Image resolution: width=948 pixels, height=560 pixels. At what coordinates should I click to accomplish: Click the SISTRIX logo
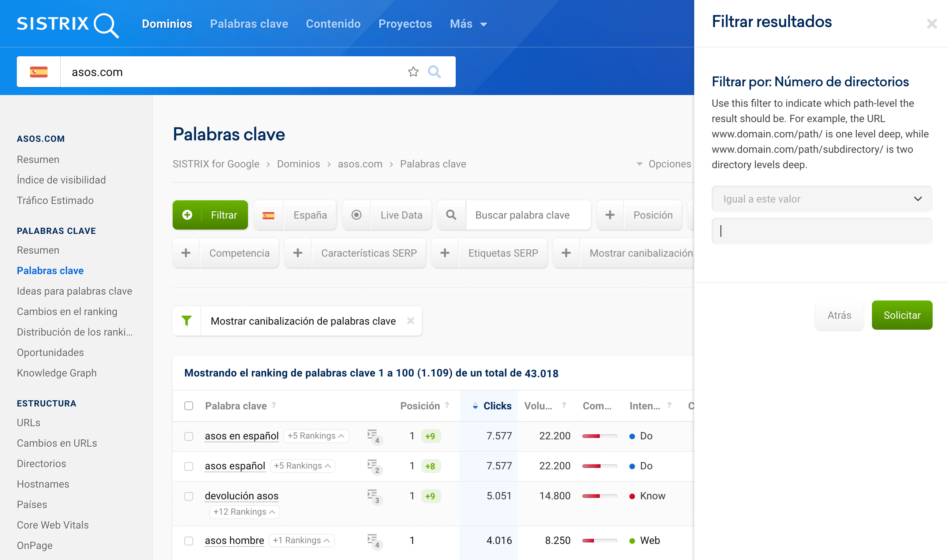[68, 24]
